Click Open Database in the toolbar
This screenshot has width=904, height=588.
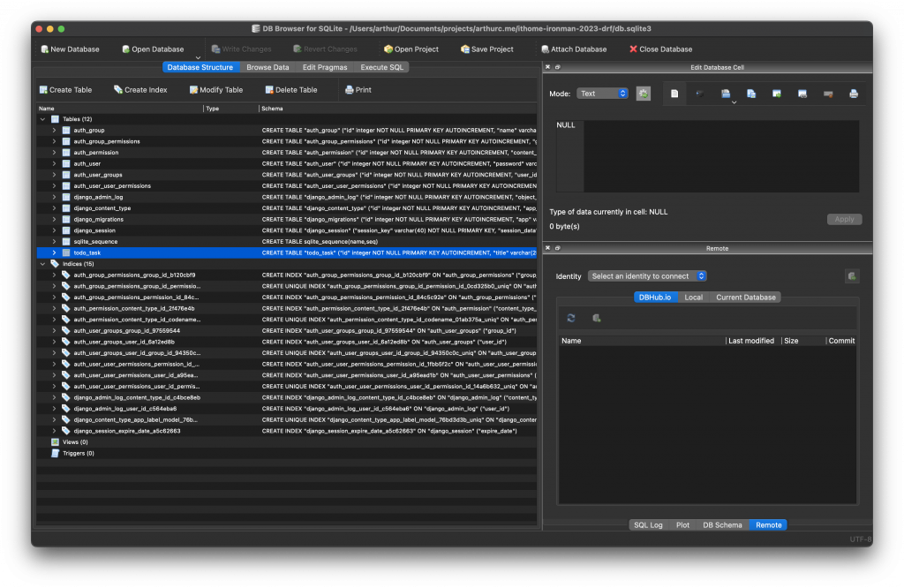point(152,49)
